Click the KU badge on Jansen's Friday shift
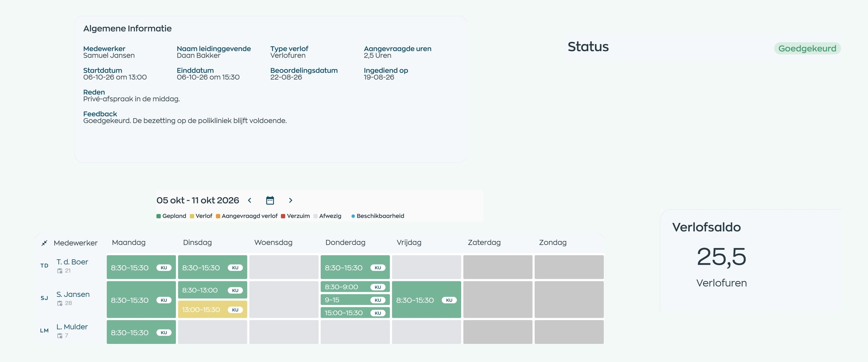868x362 pixels. click(449, 300)
